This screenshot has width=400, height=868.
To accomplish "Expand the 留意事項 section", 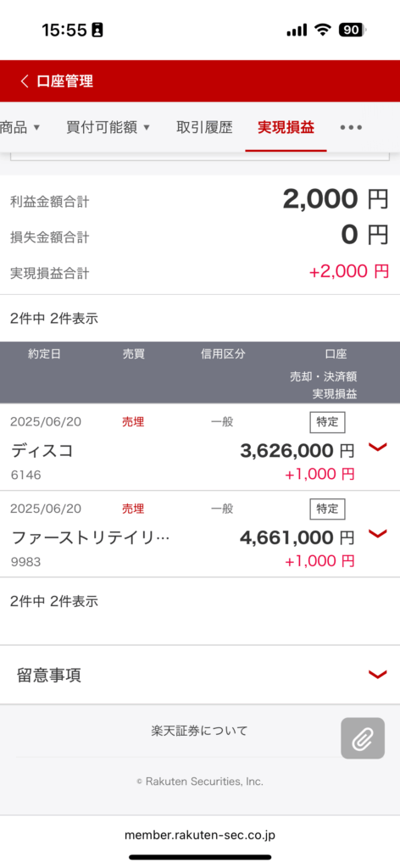I will pos(200,675).
